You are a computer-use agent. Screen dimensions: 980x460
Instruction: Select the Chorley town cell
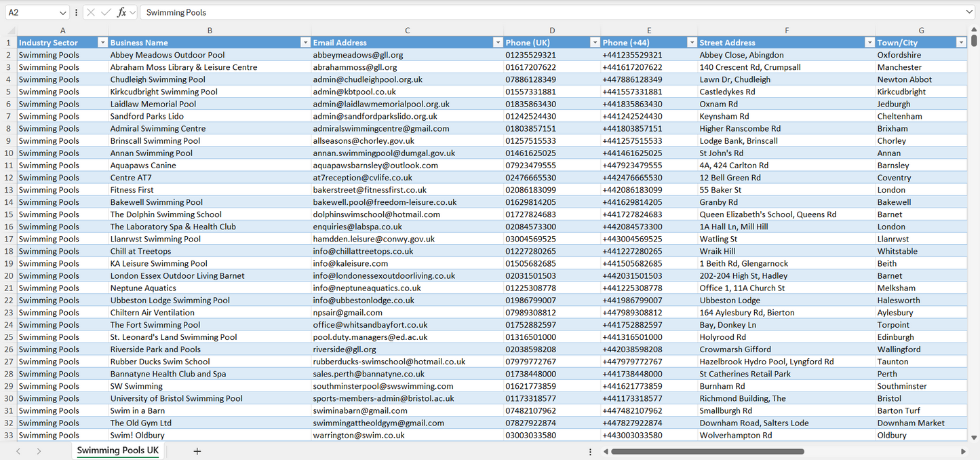pos(921,141)
